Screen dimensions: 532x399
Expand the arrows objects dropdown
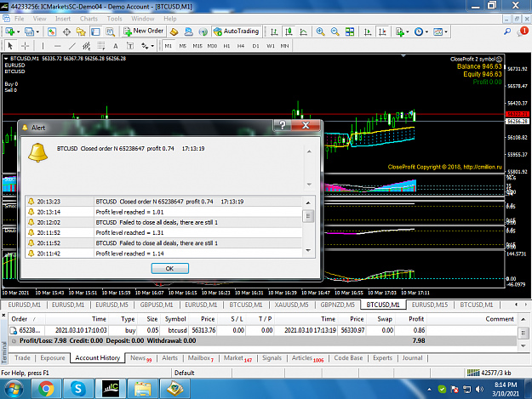pos(152,46)
